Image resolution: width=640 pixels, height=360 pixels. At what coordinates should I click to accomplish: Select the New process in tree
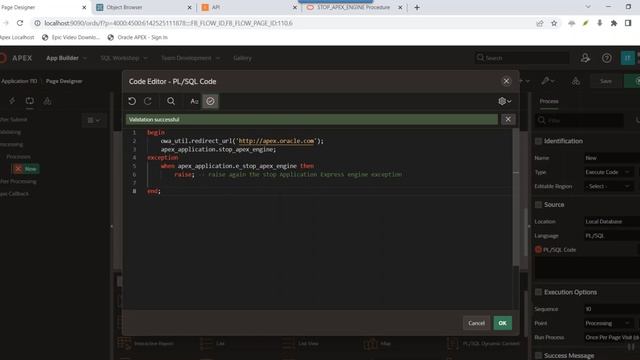[26, 169]
